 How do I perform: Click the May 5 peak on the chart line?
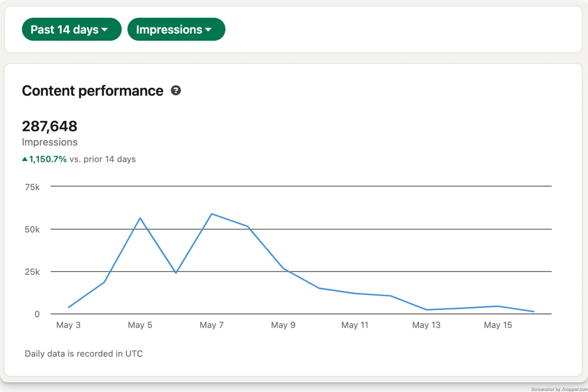pyautogui.click(x=140, y=218)
